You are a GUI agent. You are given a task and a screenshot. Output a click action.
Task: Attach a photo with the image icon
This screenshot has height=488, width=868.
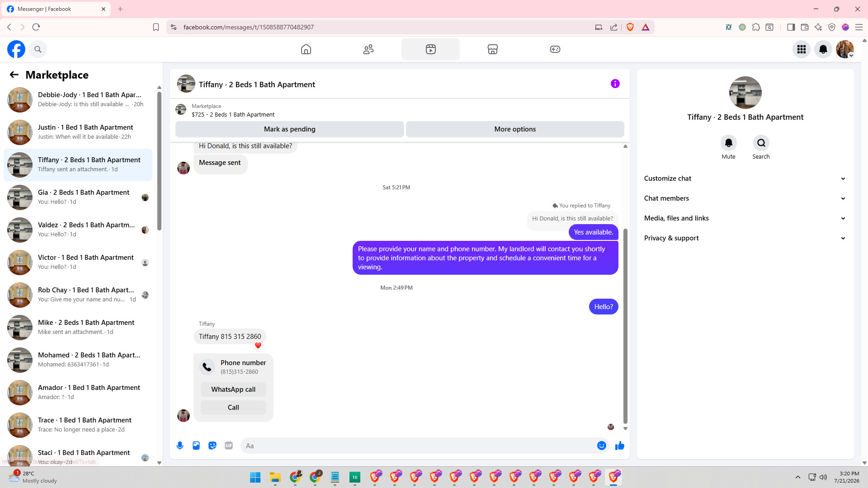(x=196, y=446)
